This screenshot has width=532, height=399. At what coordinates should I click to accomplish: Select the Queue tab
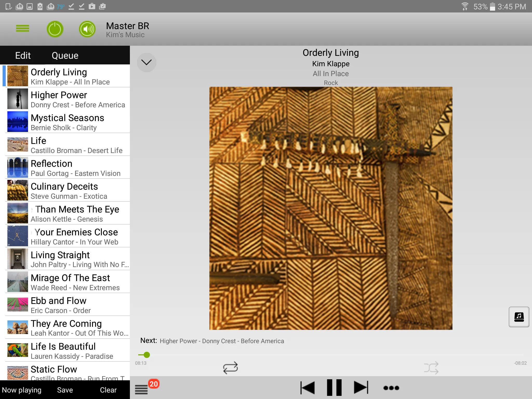coord(65,55)
